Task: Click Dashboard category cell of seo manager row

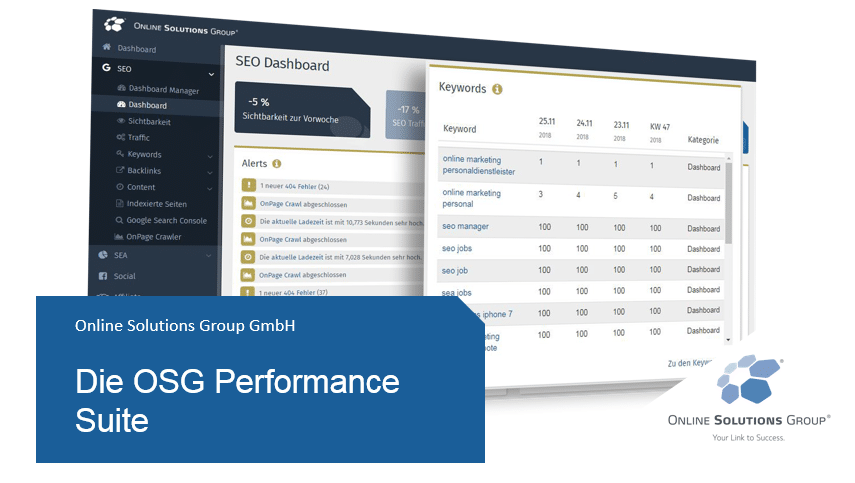Action: tap(703, 228)
